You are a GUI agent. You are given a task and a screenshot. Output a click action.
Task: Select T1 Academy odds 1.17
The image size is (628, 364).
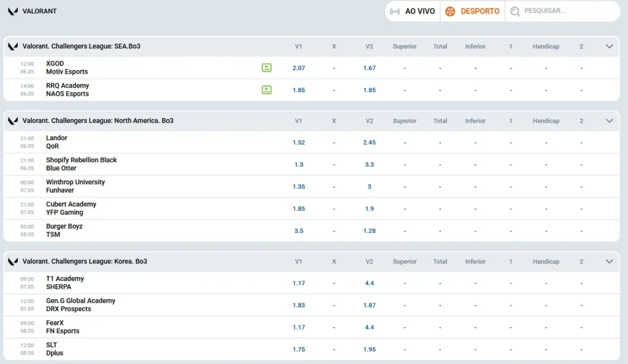299,283
